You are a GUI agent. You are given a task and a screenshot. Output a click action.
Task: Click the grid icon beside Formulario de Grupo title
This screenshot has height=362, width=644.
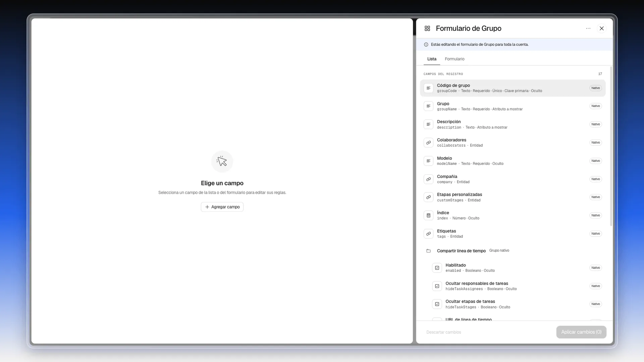(427, 28)
